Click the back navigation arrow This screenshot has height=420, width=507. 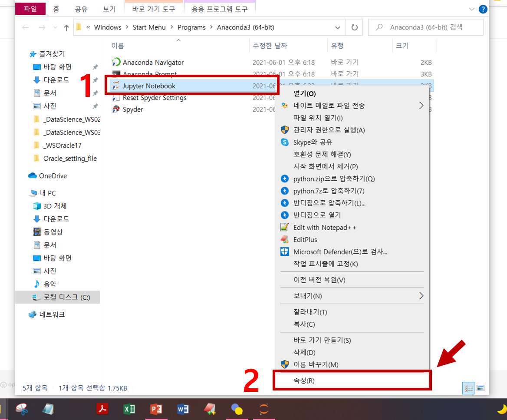(26, 28)
